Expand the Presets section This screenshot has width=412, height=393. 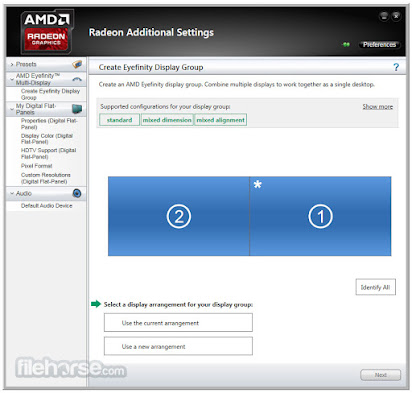12,64
